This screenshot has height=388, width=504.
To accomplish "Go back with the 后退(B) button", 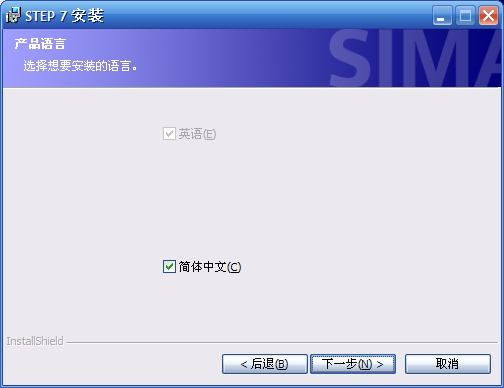I will (265, 364).
